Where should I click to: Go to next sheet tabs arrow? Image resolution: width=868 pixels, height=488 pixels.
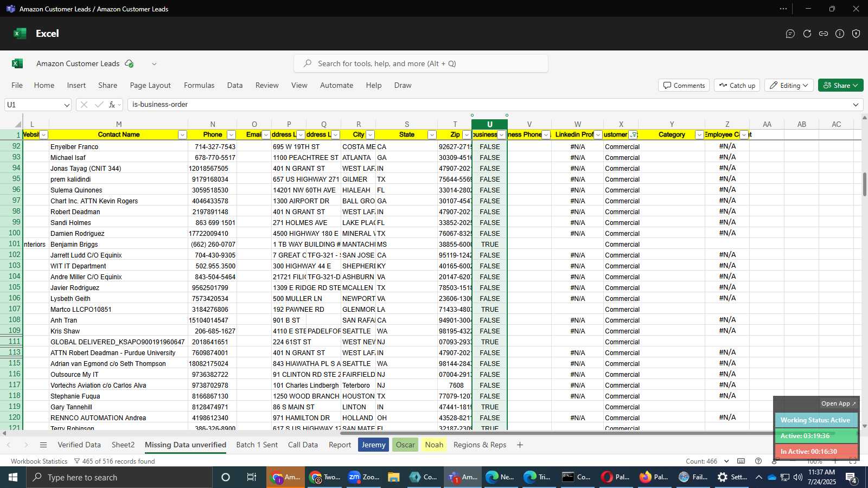[26, 445]
